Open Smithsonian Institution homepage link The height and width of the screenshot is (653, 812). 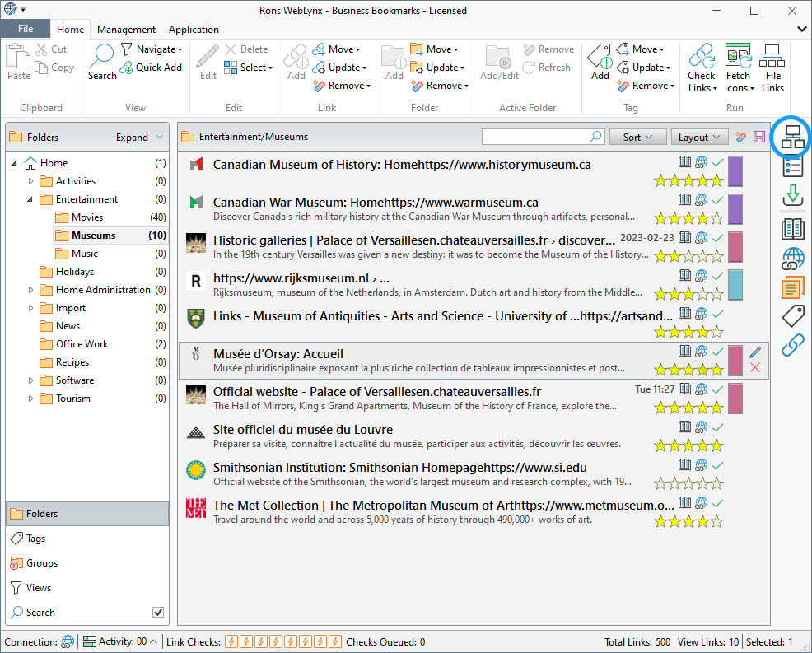pos(399,468)
